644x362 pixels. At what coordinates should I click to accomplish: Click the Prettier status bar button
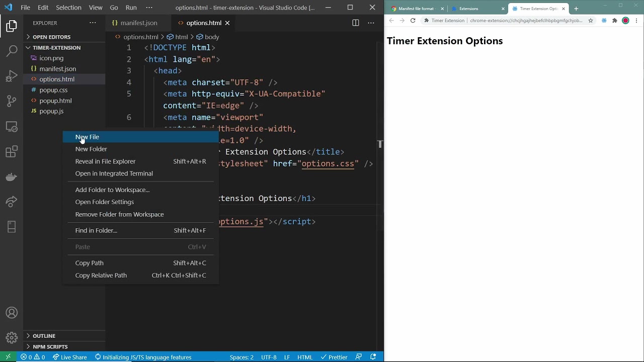coord(334,357)
